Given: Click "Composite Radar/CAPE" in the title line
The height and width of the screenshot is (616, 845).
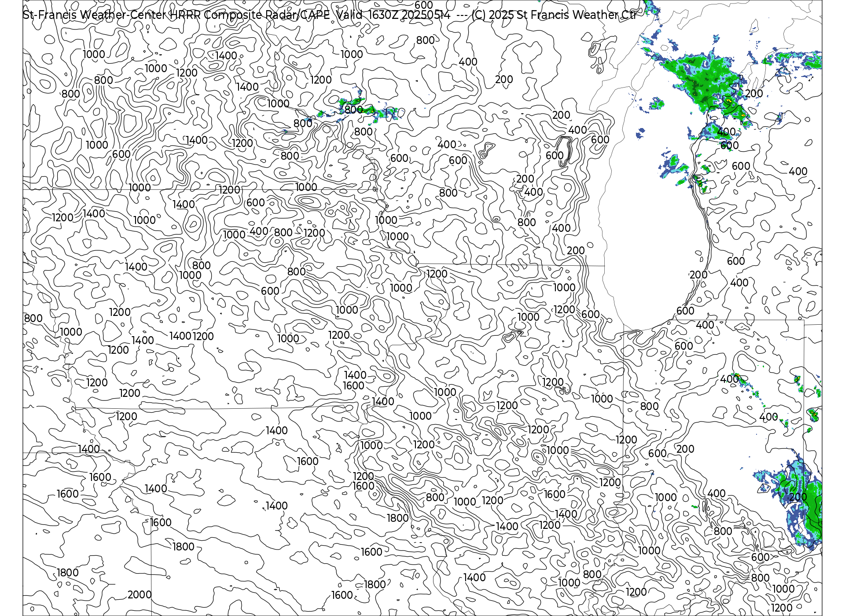Looking at the screenshot, I should [x=267, y=15].
